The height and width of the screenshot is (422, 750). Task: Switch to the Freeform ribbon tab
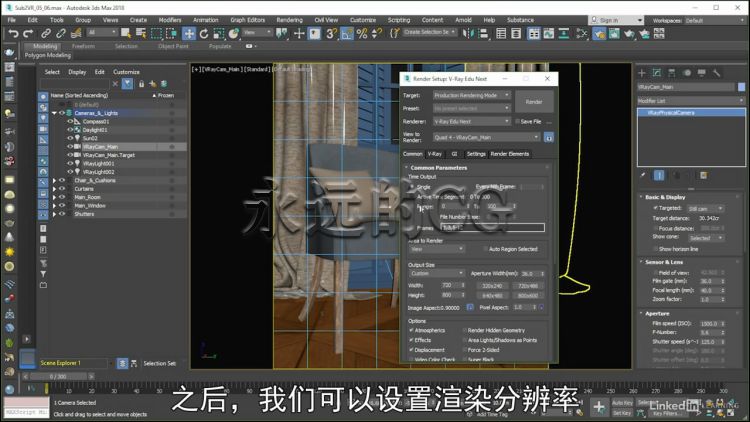pos(83,46)
